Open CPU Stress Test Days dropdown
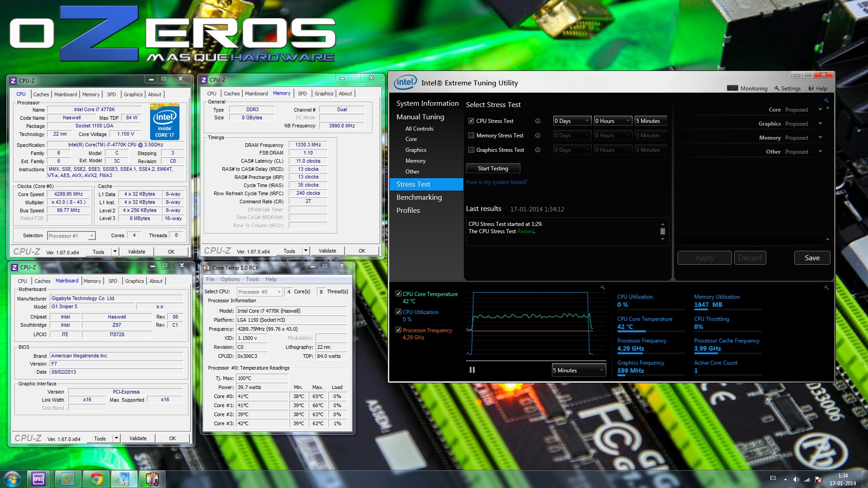Screen dimensions: 868x488 (572, 121)
